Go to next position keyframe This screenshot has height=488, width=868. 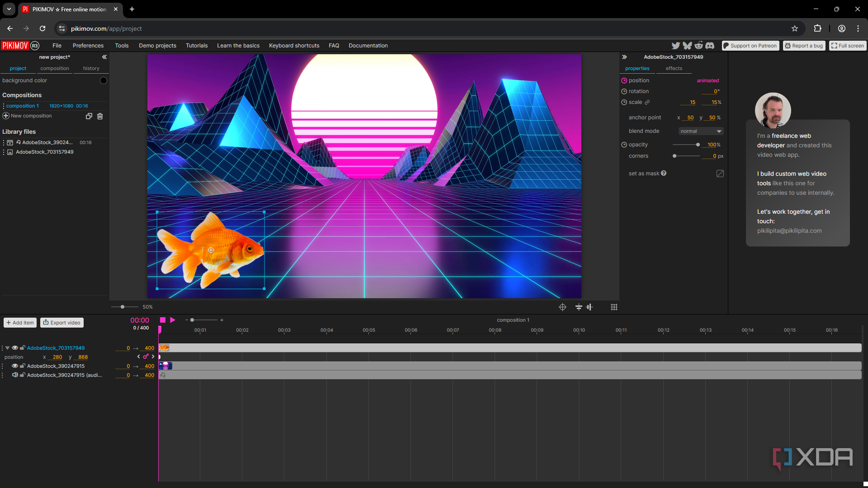point(153,357)
